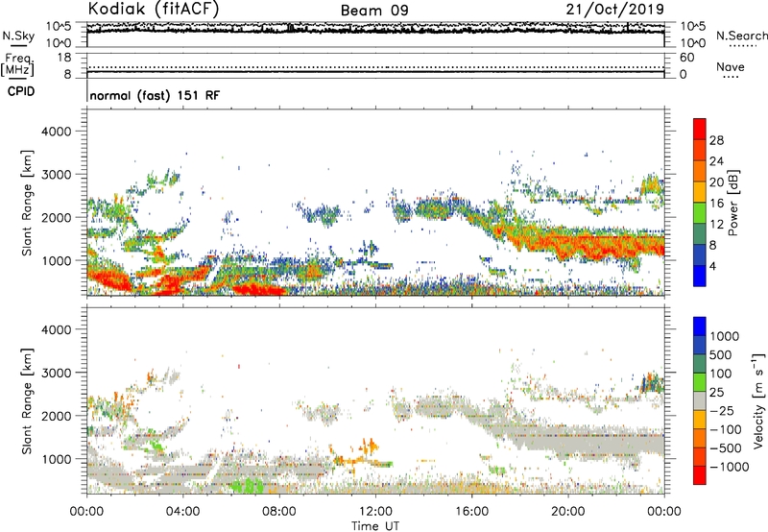Click the "-25" tick on Velocity color bar
The width and height of the screenshot is (768, 532).
tap(723, 410)
